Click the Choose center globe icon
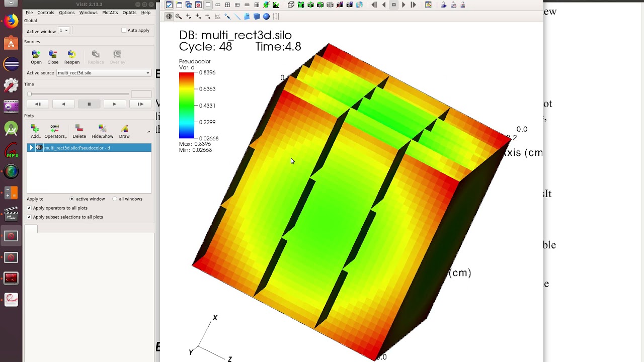644x362 pixels. 359,5
